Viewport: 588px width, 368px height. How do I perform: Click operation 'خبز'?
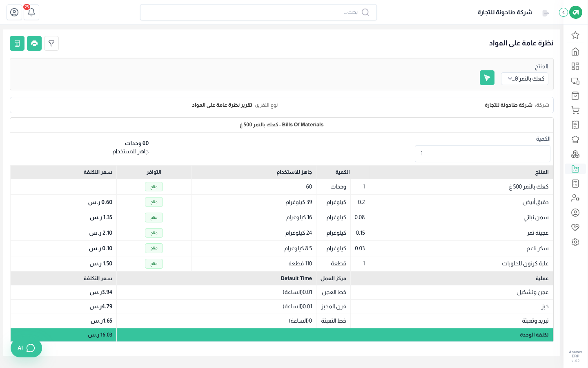[545, 307]
